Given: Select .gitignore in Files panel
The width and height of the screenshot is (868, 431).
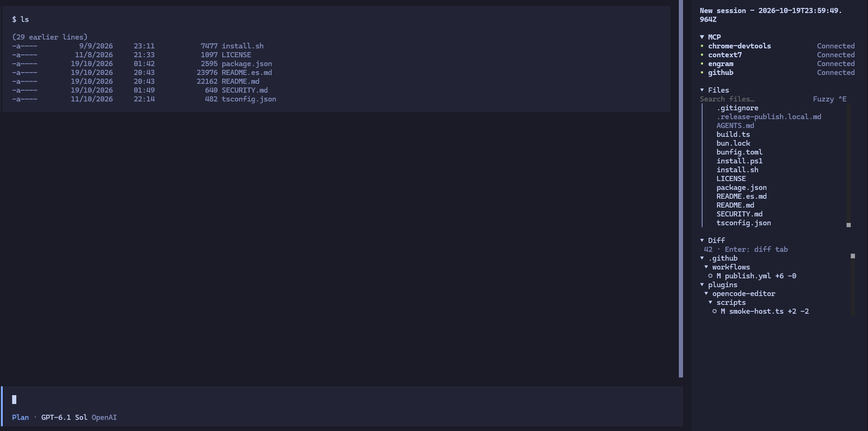Looking at the screenshot, I should pos(738,108).
